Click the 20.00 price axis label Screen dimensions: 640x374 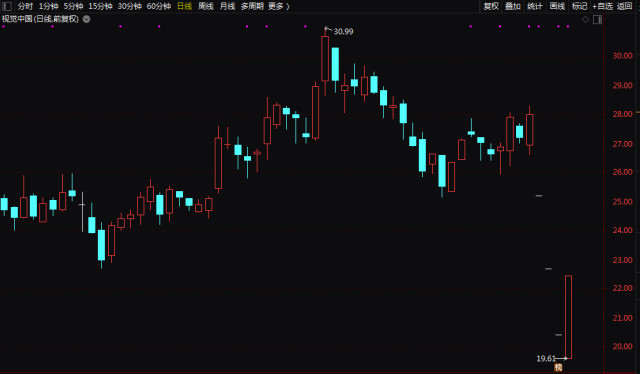point(622,346)
